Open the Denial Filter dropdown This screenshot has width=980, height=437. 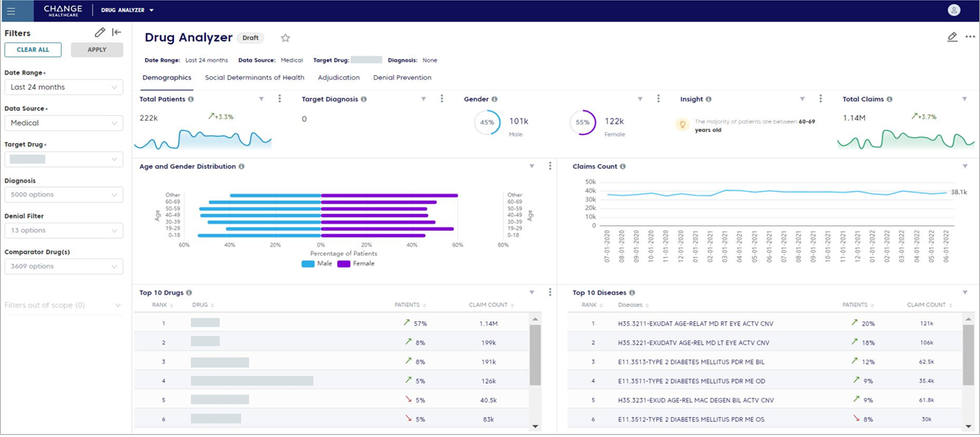click(63, 231)
